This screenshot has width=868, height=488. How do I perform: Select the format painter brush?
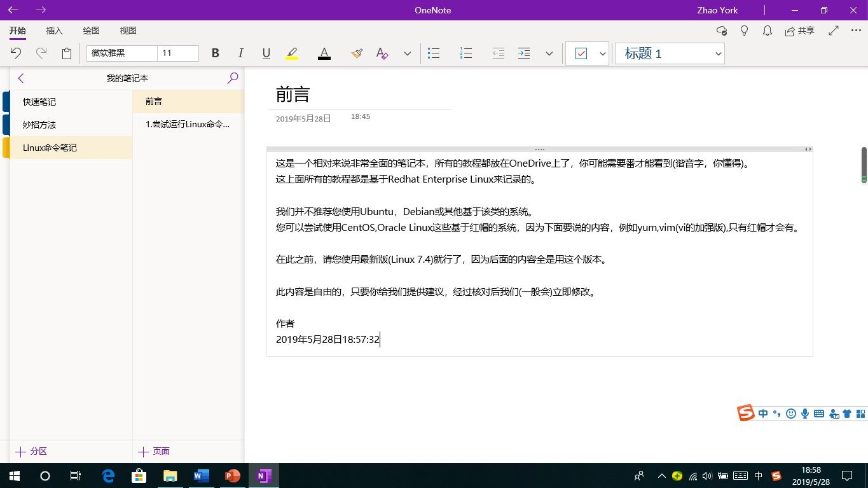click(357, 53)
